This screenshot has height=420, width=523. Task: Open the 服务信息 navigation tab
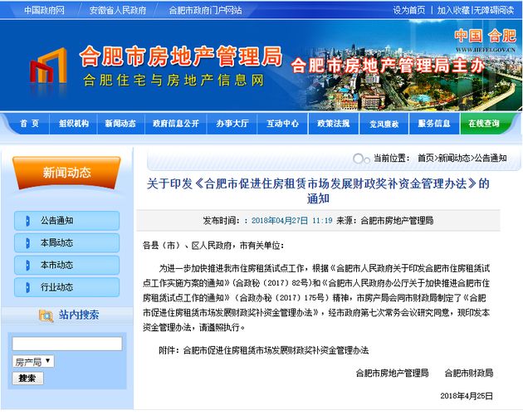point(434,124)
